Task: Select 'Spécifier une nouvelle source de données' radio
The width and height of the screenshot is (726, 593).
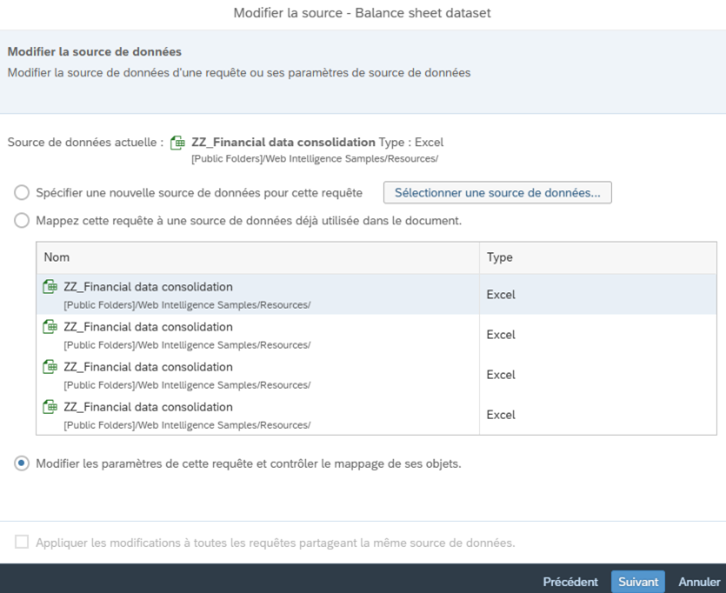Action: coord(22,193)
